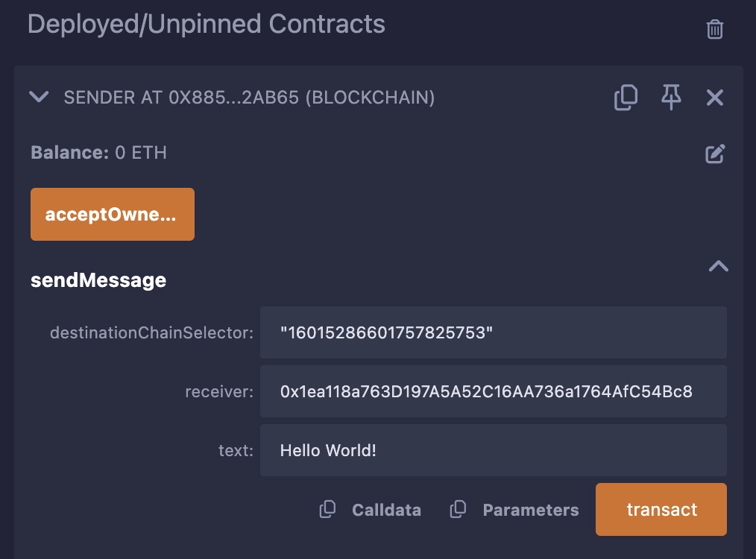The height and width of the screenshot is (559, 756).
Task: Delete all deployed contracts via trash icon
Action: pos(714,29)
